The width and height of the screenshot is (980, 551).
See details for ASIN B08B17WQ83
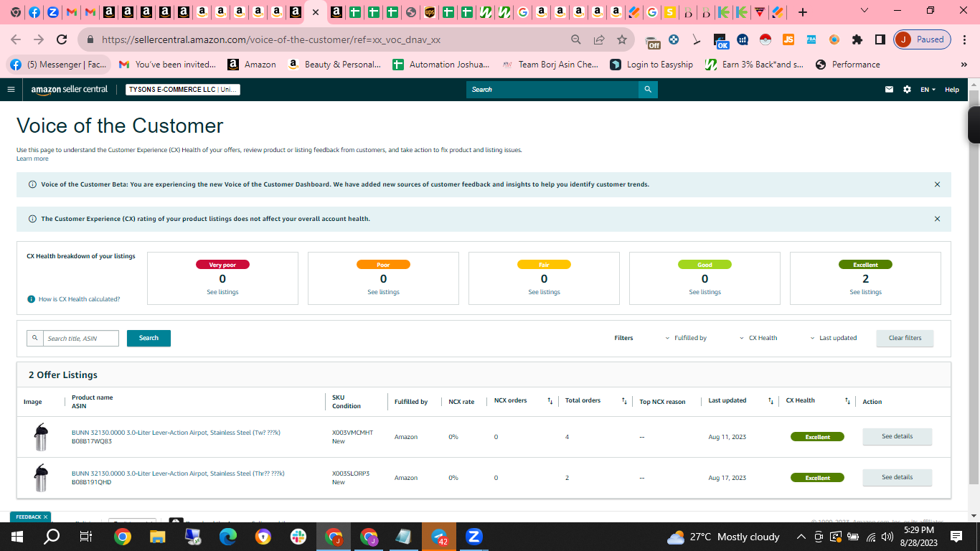pyautogui.click(x=897, y=436)
